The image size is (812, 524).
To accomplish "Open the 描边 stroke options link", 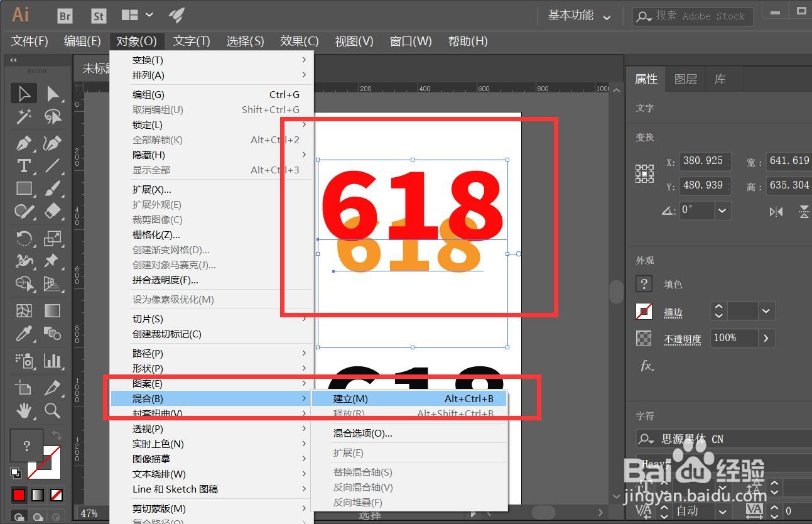I will tap(673, 312).
